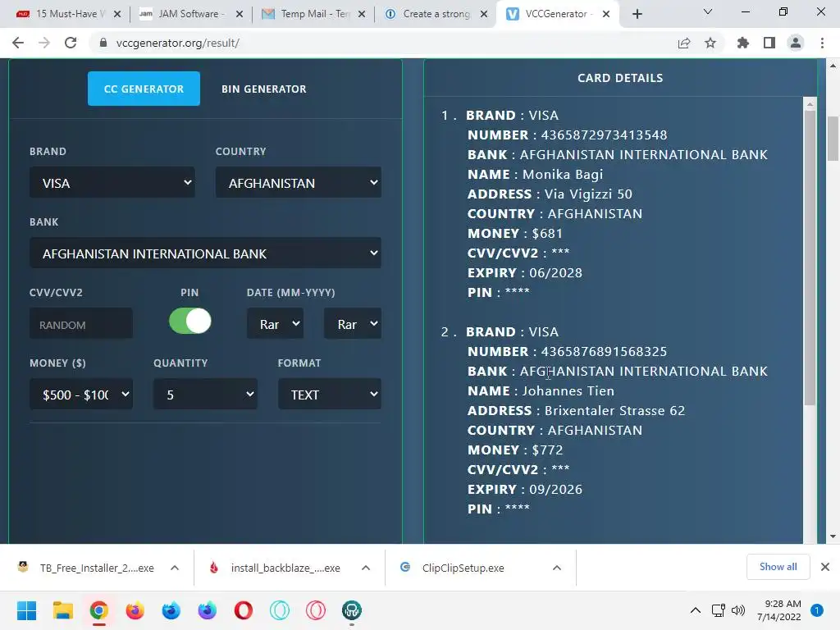
Task: Click card number 4365872973413548
Action: 604,135
